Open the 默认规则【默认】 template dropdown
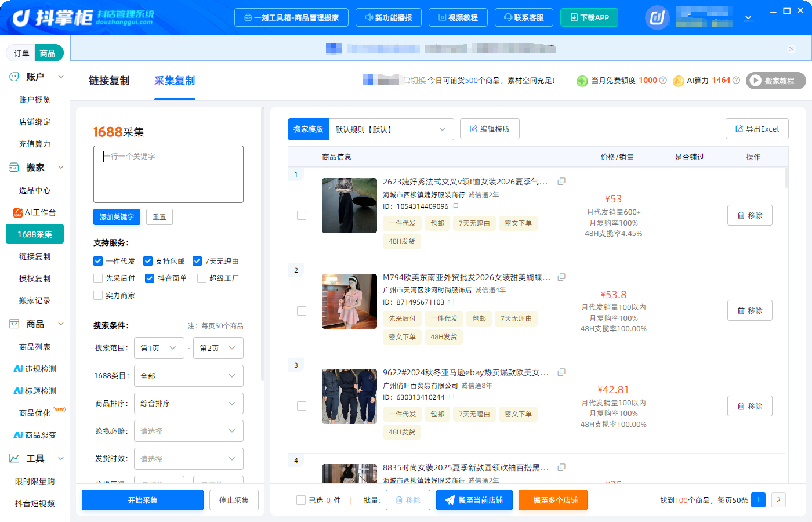Viewport: 812px width, 522px height. (391, 129)
